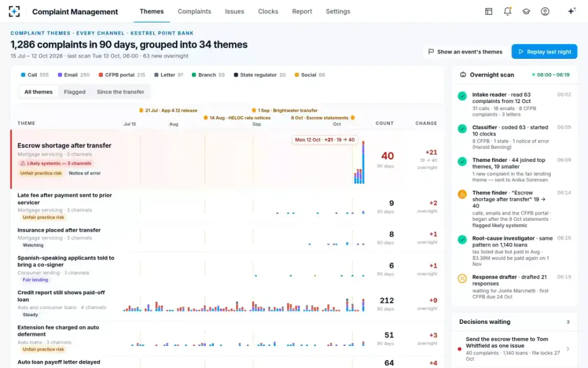The width and height of the screenshot is (588, 368).
Task: Open the user profile icon
Action: (545, 11)
